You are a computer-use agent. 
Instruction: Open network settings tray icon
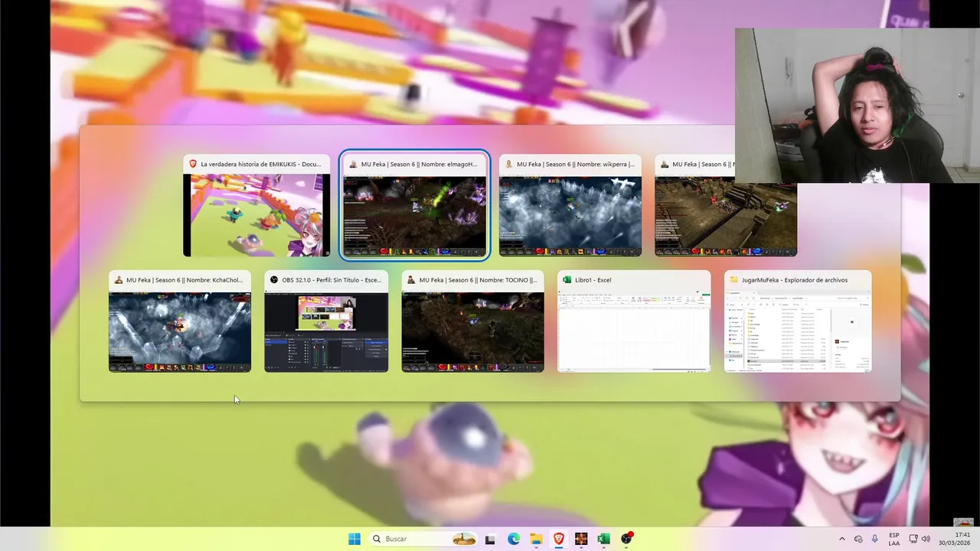(913, 539)
